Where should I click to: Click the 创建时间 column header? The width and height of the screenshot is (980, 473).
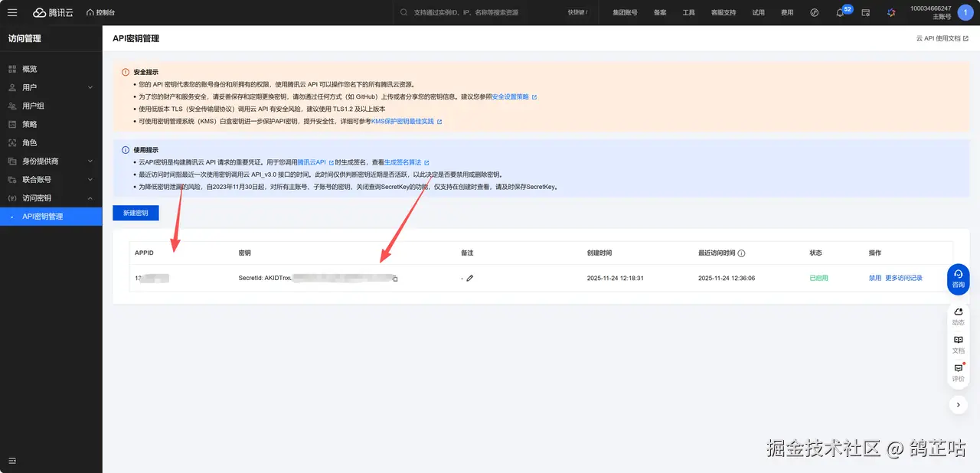(x=599, y=253)
